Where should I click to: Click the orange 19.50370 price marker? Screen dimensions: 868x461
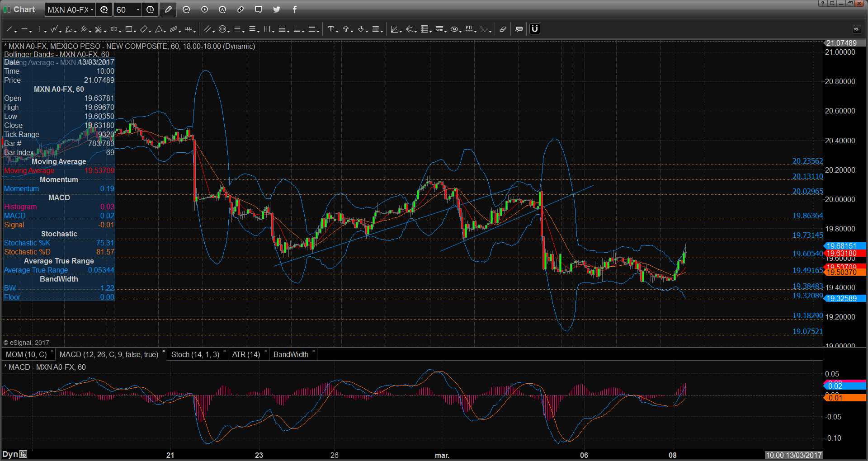pos(844,272)
